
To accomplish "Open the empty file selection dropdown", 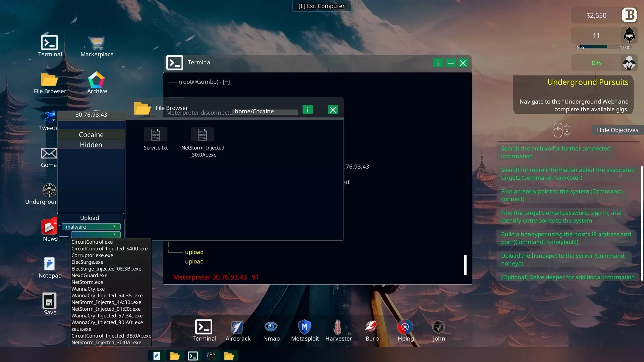I will click(x=96, y=234).
